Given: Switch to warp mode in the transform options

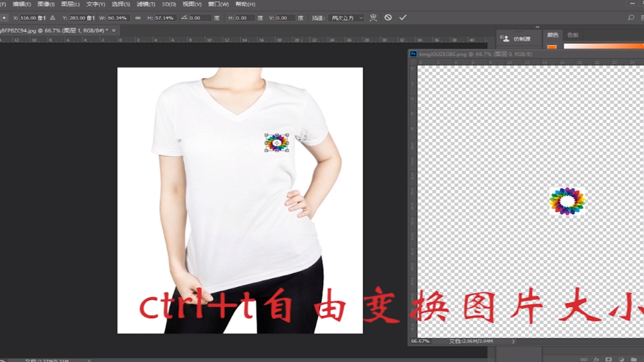Looking at the screenshot, I should point(372,18).
